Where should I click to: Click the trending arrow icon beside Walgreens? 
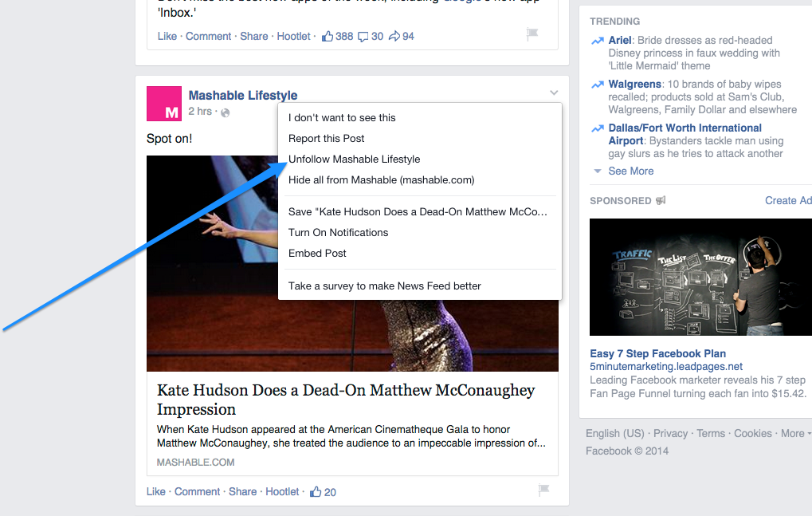click(598, 85)
